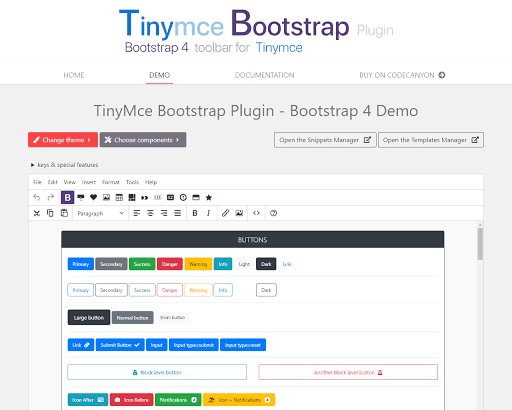Click the undo arrow icon
Image resolution: width=512 pixels, height=410 pixels.
tap(37, 197)
